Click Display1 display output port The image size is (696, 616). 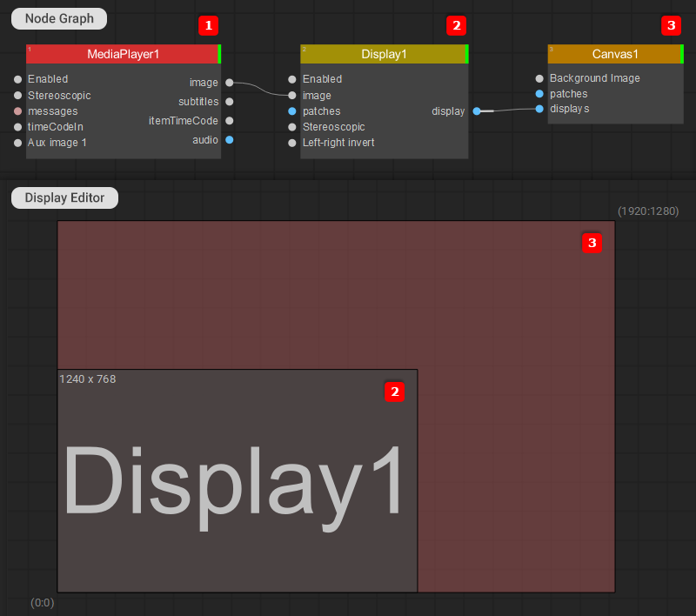pyautogui.click(x=476, y=111)
